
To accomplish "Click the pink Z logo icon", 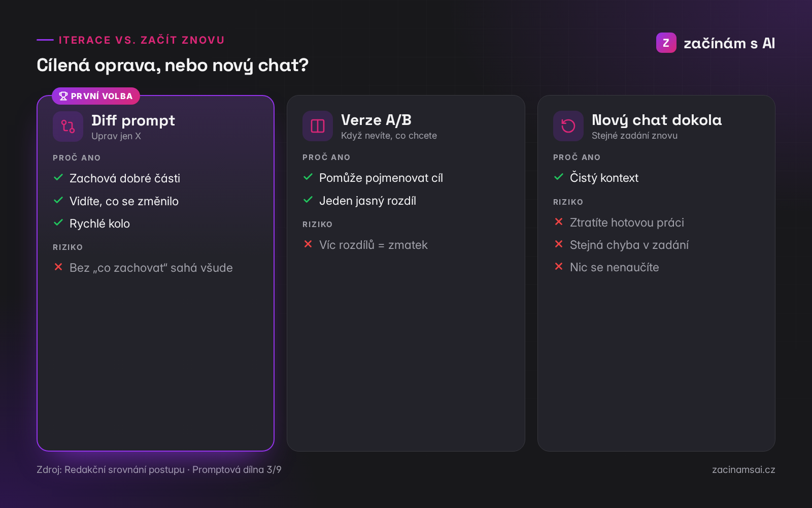I will tap(666, 43).
